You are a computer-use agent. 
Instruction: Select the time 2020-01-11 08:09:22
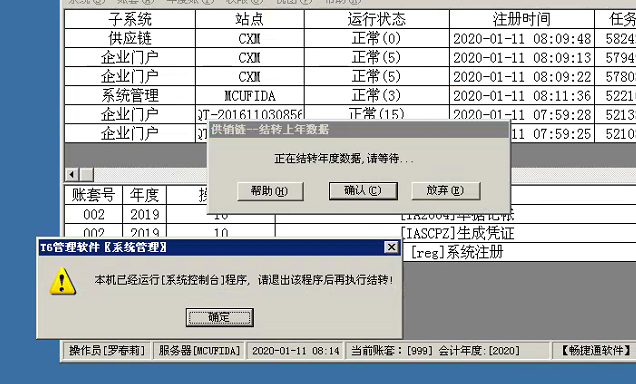click(x=522, y=76)
